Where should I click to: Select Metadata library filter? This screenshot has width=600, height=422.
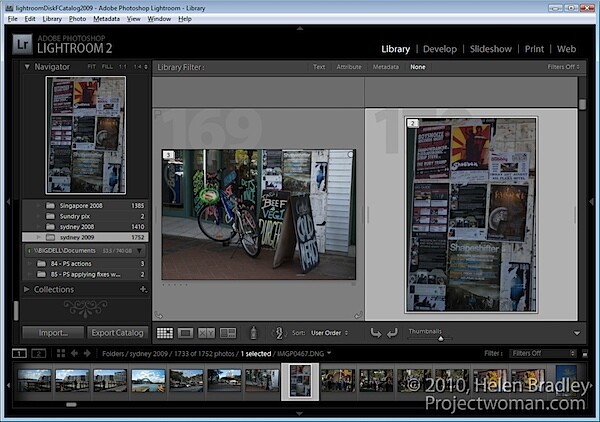(386, 67)
